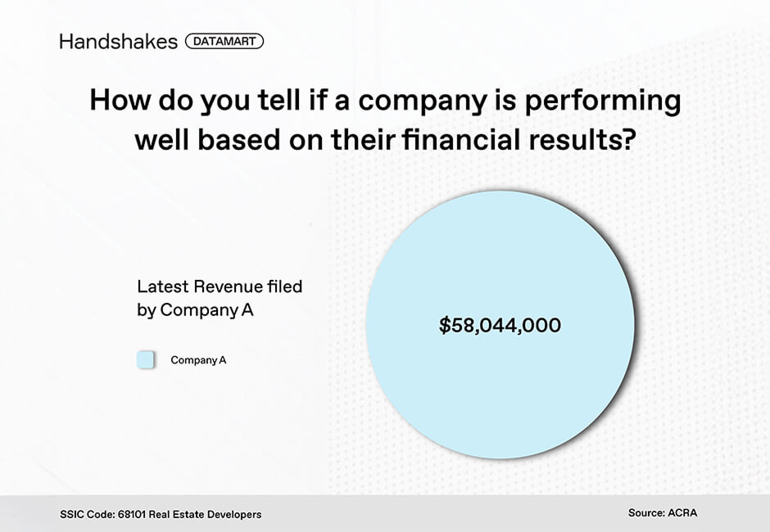770x532 pixels.
Task: Click the 'Source:' footer label
Action: (x=647, y=513)
